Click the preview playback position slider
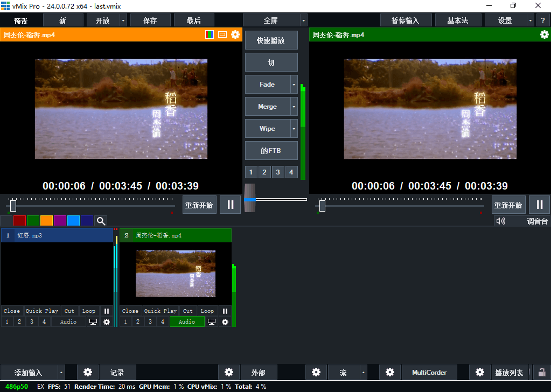The image size is (551, 392). (13, 206)
